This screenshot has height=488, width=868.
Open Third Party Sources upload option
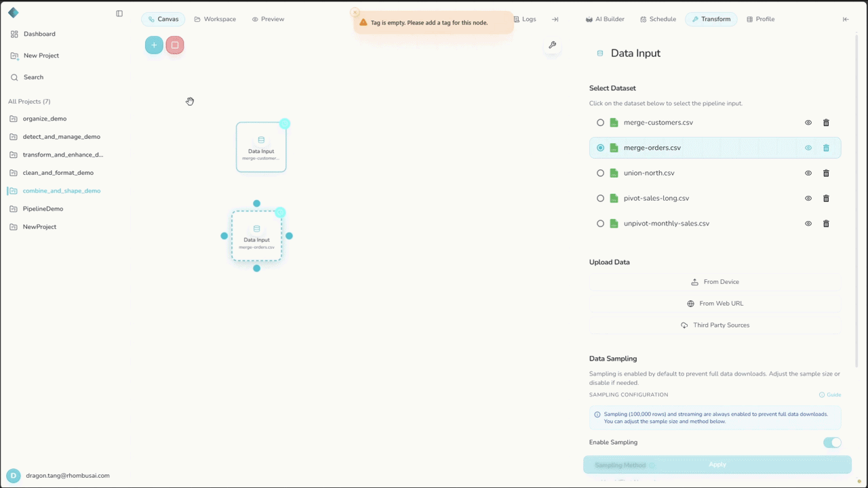pyautogui.click(x=715, y=325)
